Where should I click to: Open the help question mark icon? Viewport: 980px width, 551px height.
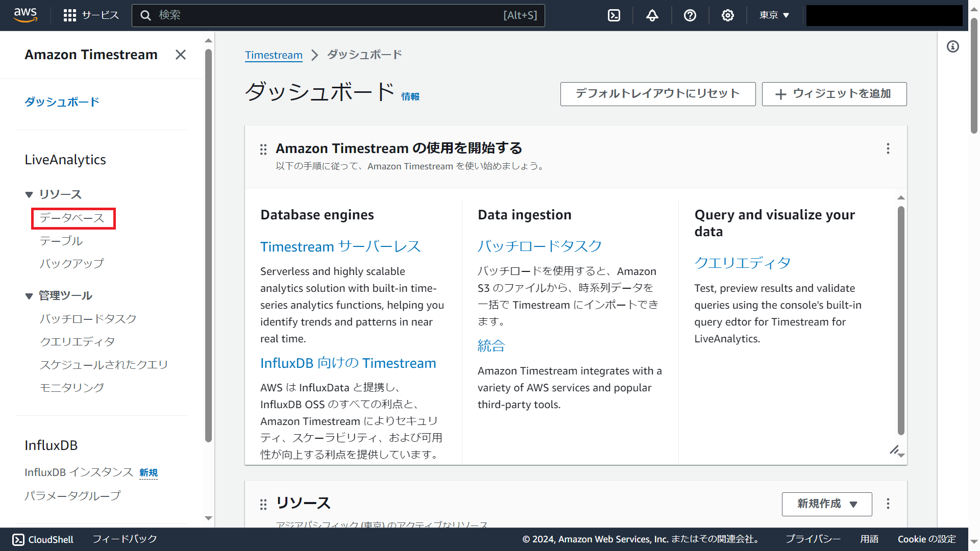pyautogui.click(x=690, y=15)
